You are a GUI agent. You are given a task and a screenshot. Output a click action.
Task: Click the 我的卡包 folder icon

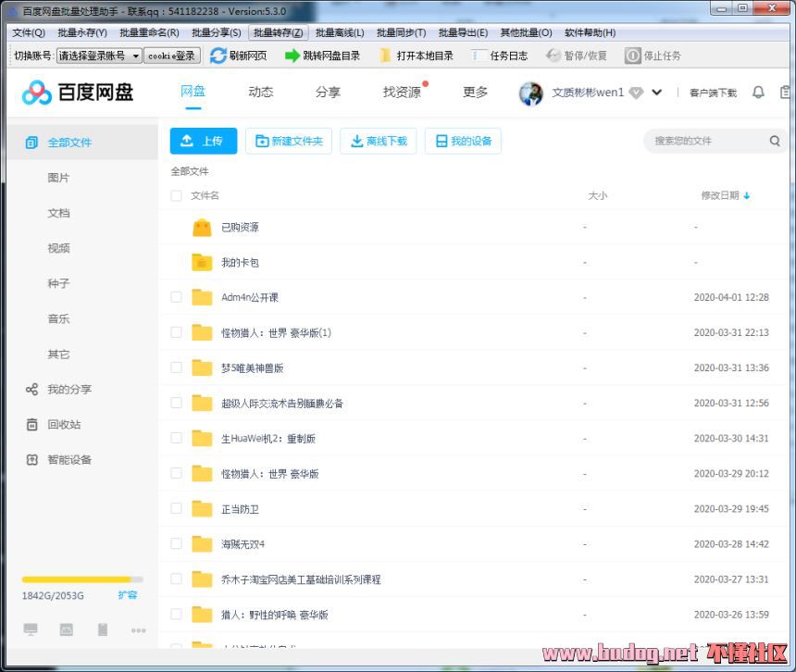[202, 262]
